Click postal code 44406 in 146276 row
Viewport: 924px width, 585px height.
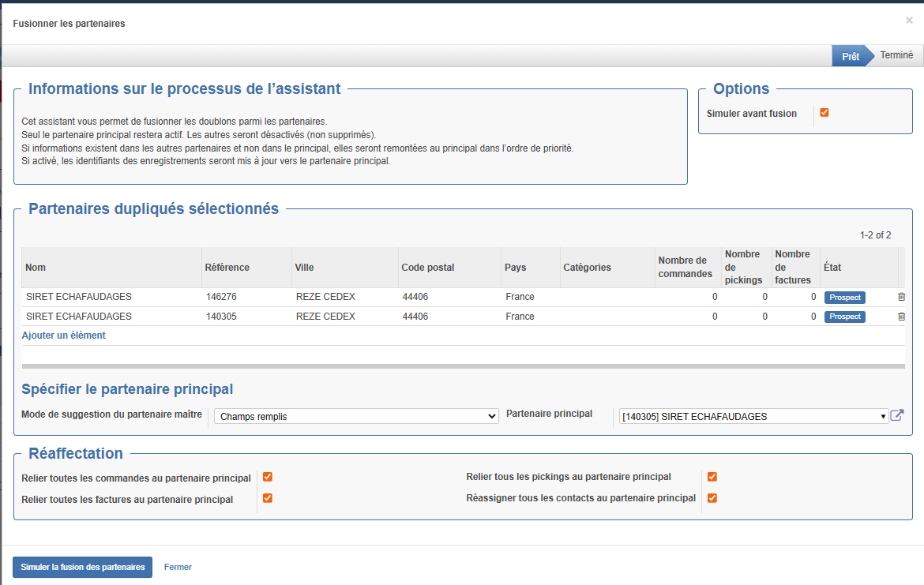(415, 297)
